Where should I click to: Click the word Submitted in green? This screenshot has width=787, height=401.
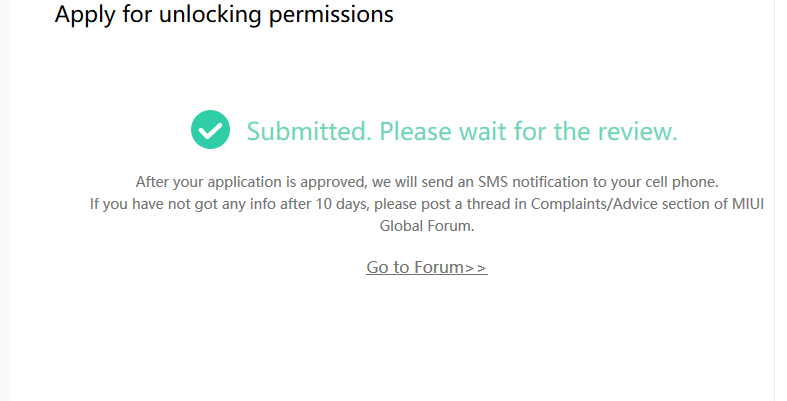pyautogui.click(x=308, y=131)
